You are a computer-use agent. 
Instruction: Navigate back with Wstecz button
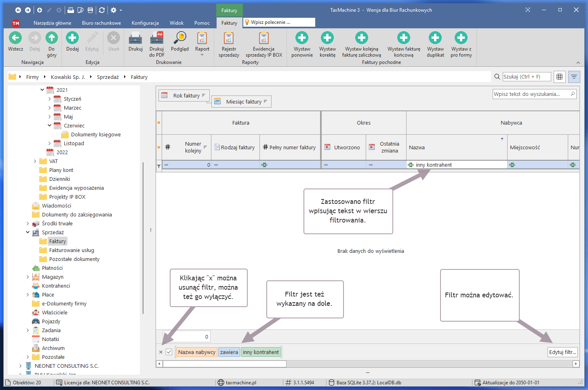tap(15, 39)
